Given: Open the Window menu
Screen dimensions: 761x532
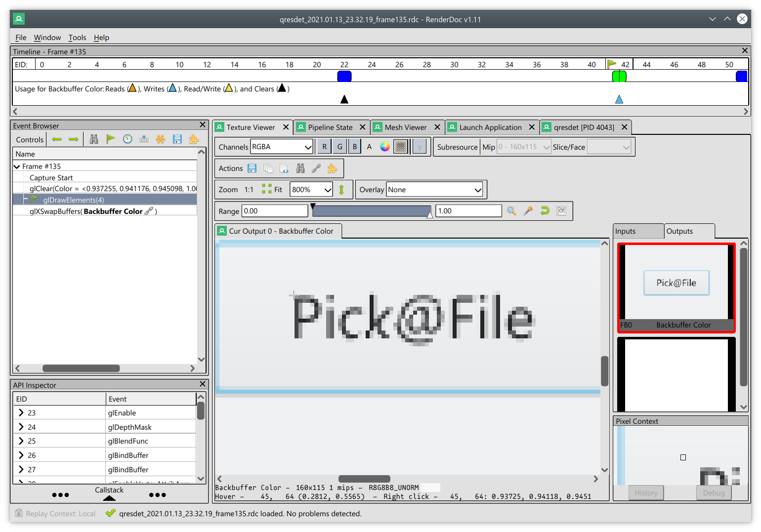Looking at the screenshot, I should pos(47,37).
